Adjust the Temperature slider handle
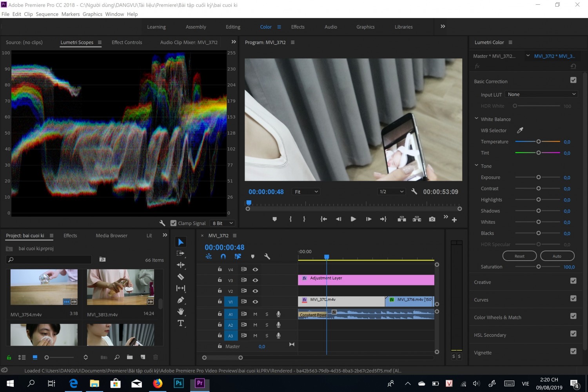The width and height of the screenshot is (588, 392). pos(538,142)
